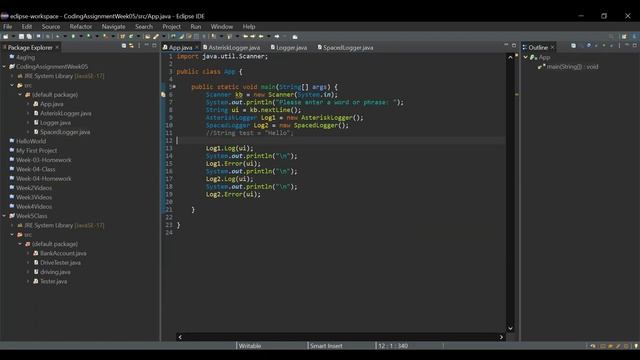This screenshot has height=360, width=640.
Task: Collapse src folder under CodingAssignmentWeek05
Action: (12, 85)
